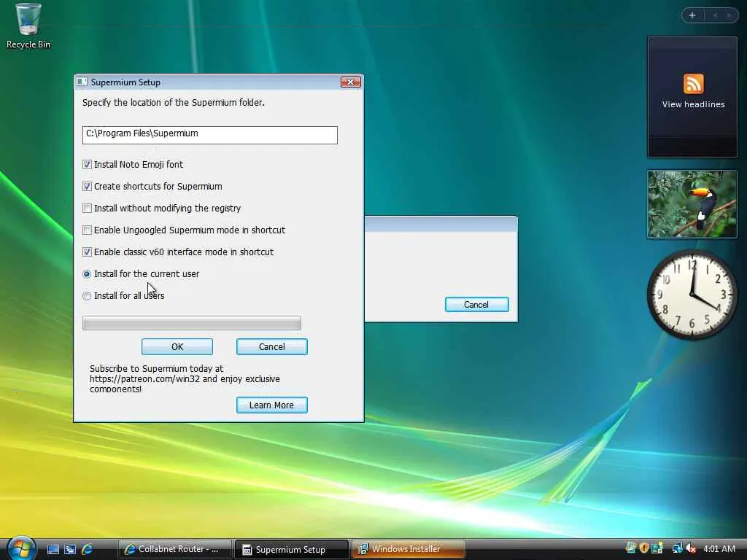Image resolution: width=747 pixels, height=560 pixels.
Task: Click the Supermium Setup title bar icon
Action: tap(82, 82)
